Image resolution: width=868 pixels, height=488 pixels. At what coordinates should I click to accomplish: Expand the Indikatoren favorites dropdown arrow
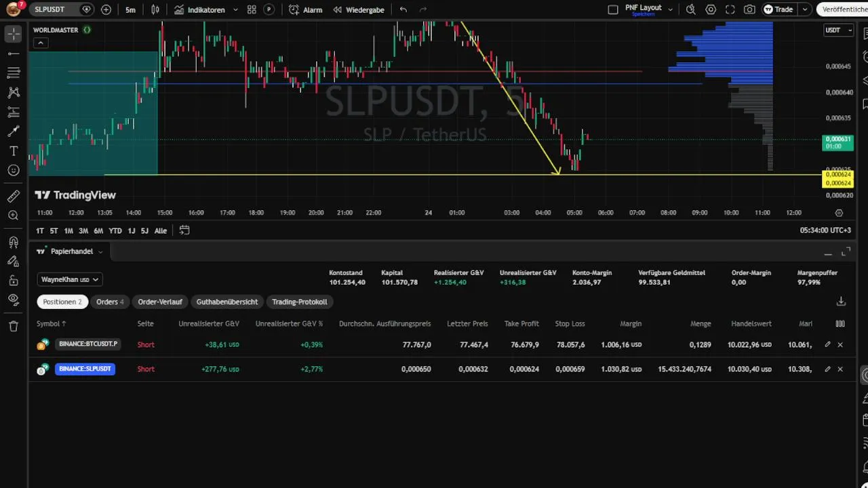click(235, 9)
